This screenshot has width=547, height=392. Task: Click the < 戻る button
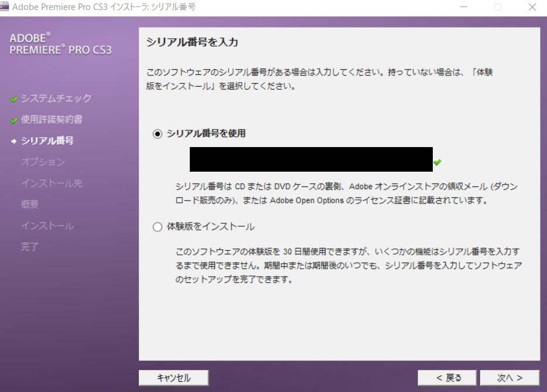coord(447,378)
